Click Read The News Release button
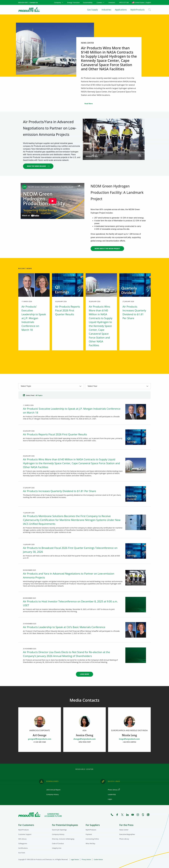This screenshot has width=169, height=868. coord(38,166)
